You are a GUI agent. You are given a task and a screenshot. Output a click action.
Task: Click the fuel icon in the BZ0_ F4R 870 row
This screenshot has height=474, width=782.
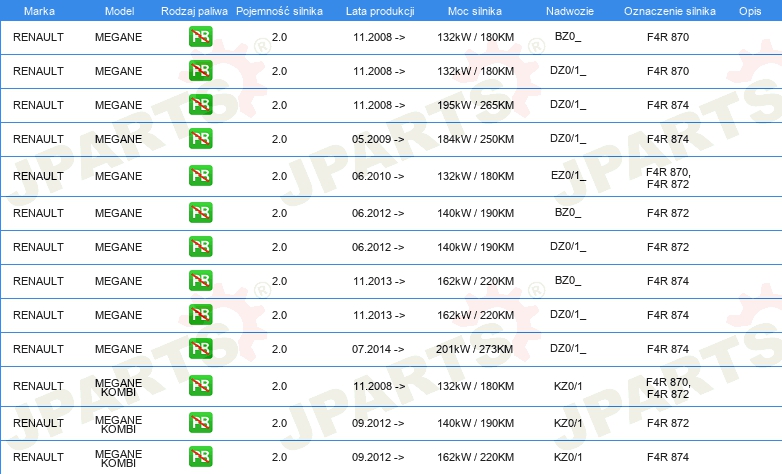[200, 37]
